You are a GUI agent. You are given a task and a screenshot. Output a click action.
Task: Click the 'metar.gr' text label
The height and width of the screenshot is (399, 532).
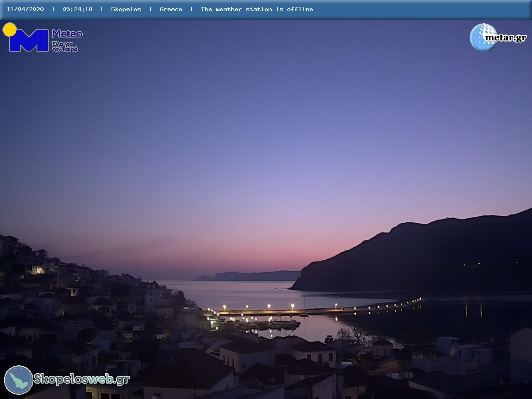point(506,38)
